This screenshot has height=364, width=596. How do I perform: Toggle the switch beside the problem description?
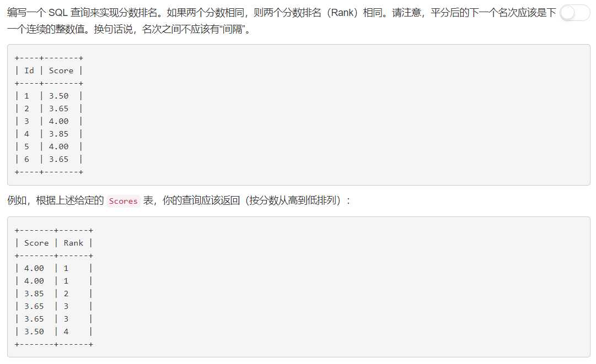[574, 13]
